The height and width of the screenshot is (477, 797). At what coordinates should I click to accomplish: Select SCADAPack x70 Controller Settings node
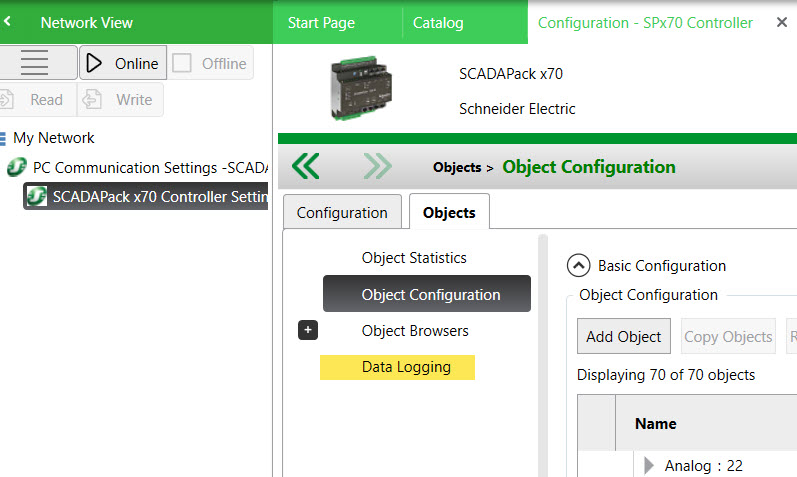(145, 196)
